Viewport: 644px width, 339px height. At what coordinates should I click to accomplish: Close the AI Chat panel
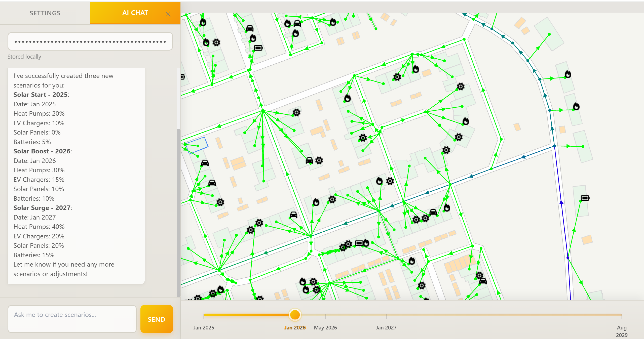tap(168, 14)
